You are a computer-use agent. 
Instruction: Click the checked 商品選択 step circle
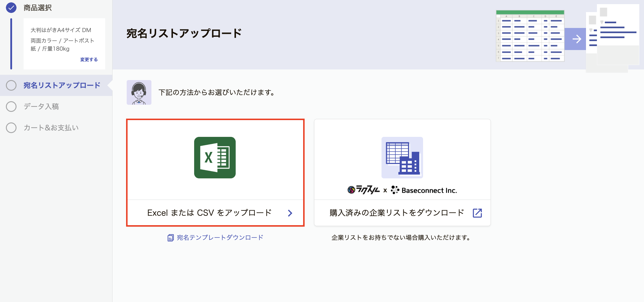(11, 8)
